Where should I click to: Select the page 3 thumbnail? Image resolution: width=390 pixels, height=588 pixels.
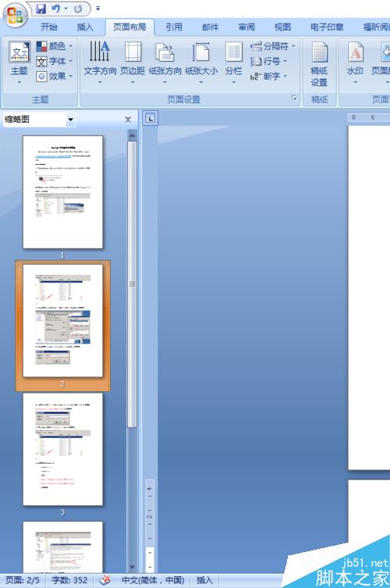point(62,449)
